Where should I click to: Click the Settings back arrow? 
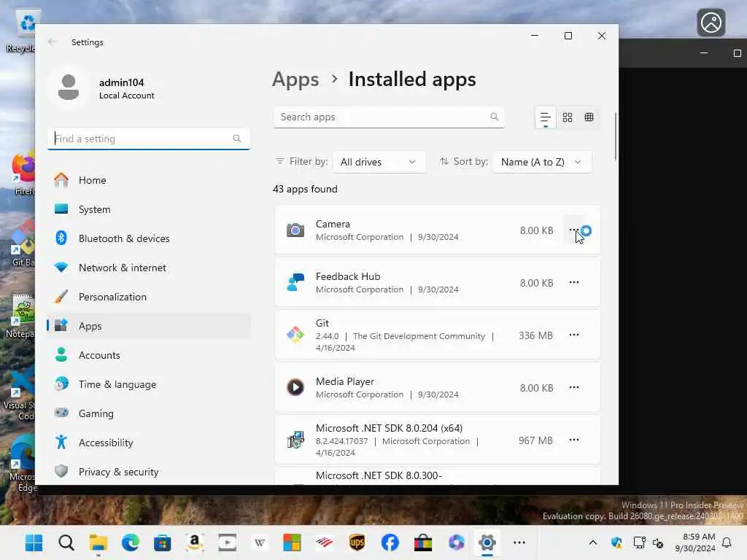tap(53, 42)
